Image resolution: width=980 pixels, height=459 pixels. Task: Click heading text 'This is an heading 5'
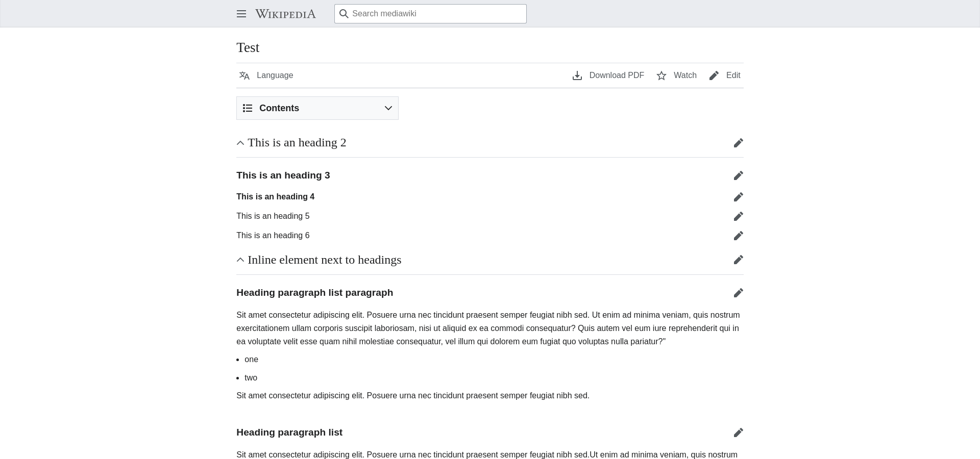273,216
